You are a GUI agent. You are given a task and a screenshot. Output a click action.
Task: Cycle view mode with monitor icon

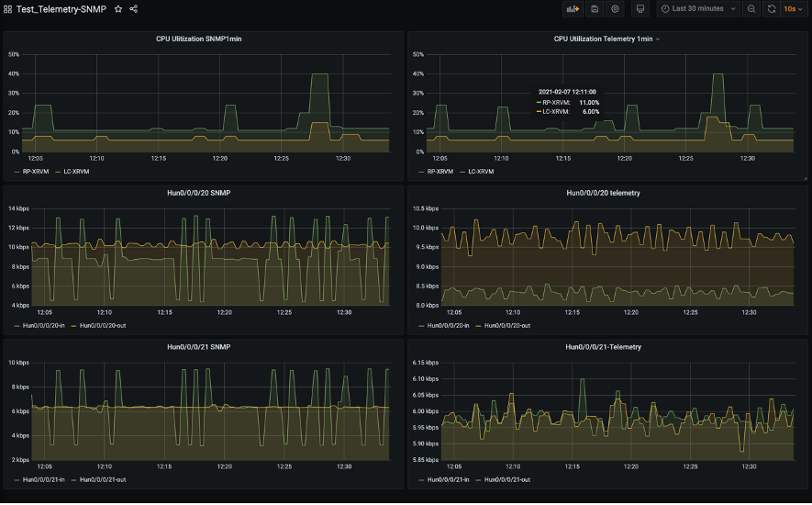coord(640,9)
